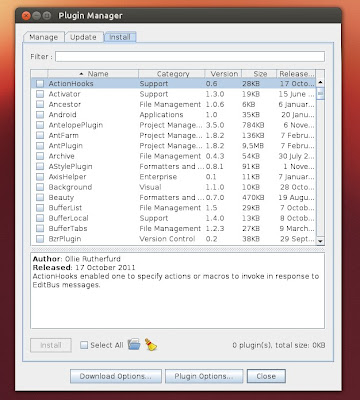Click into the Filter text field
Image resolution: width=360 pixels, height=400 pixels.
tap(190, 56)
